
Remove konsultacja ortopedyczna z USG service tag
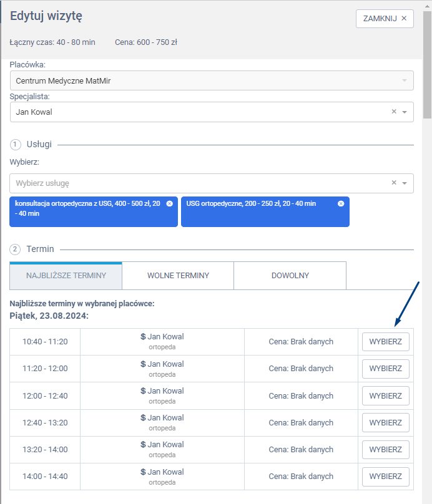[x=169, y=204]
